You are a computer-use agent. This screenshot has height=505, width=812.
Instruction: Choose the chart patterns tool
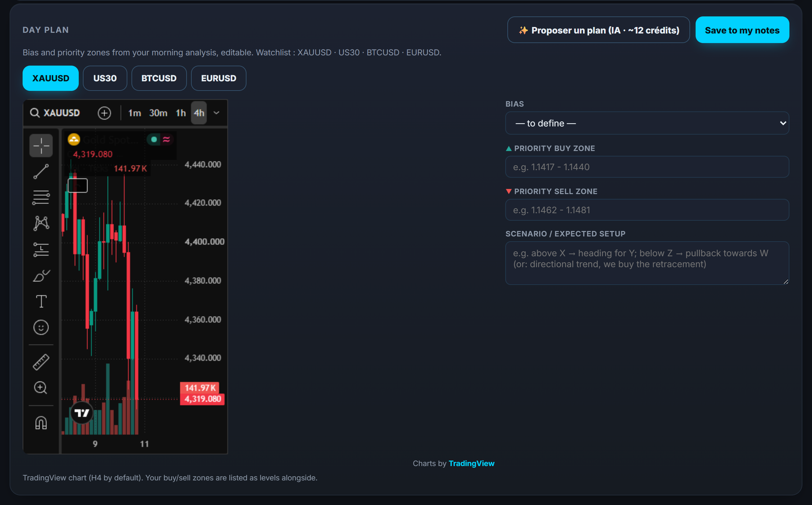coord(41,223)
